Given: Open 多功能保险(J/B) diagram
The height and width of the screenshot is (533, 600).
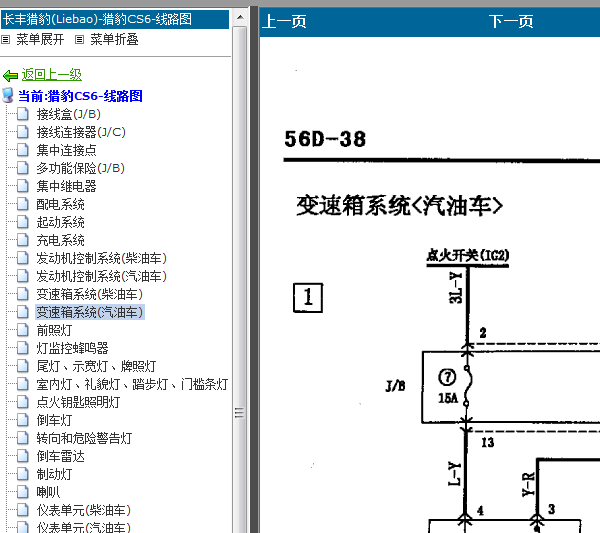Looking at the screenshot, I should point(80,168).
